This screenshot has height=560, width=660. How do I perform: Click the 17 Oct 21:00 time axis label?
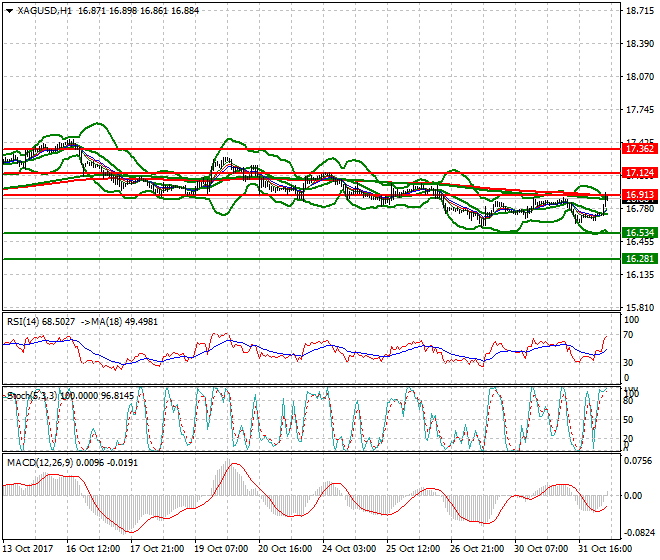(157, 549)
